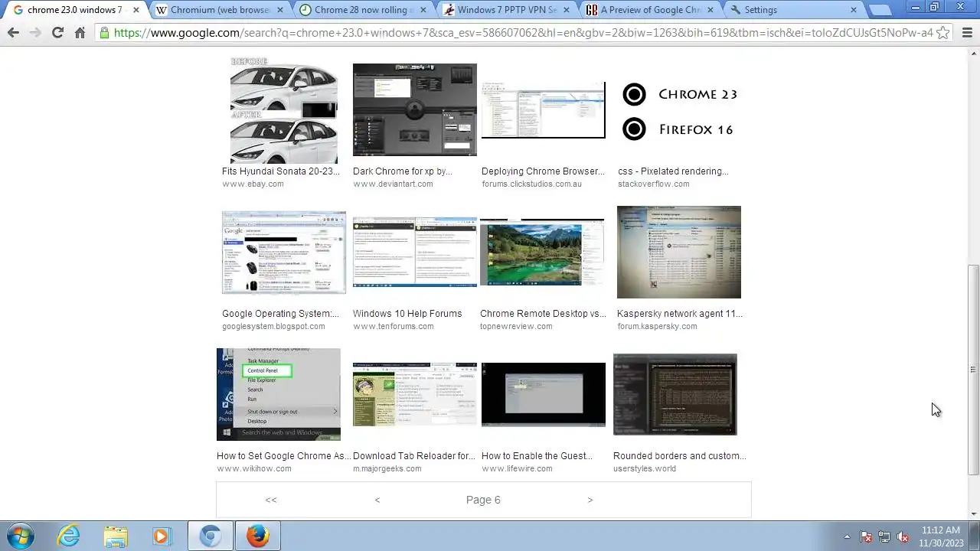980x551 pixels.
Task: Open the Control Panel wikiHow thumbnail
Action: pos(279,395)
